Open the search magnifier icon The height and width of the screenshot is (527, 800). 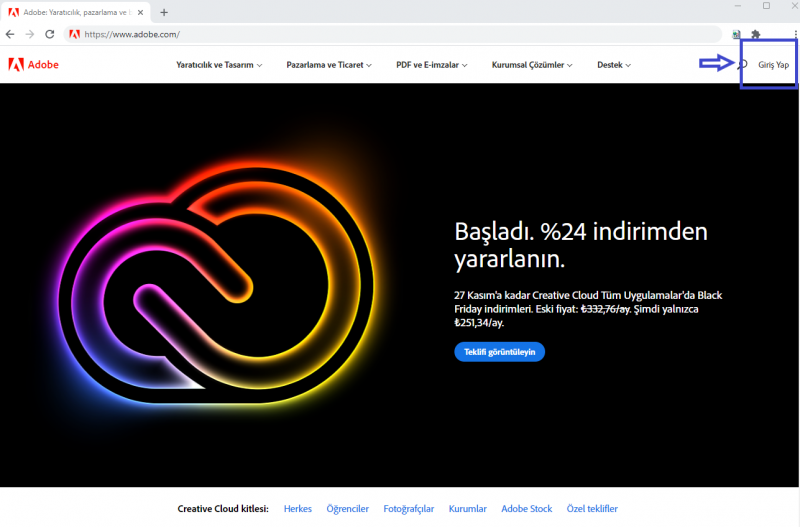coord(742,65)
